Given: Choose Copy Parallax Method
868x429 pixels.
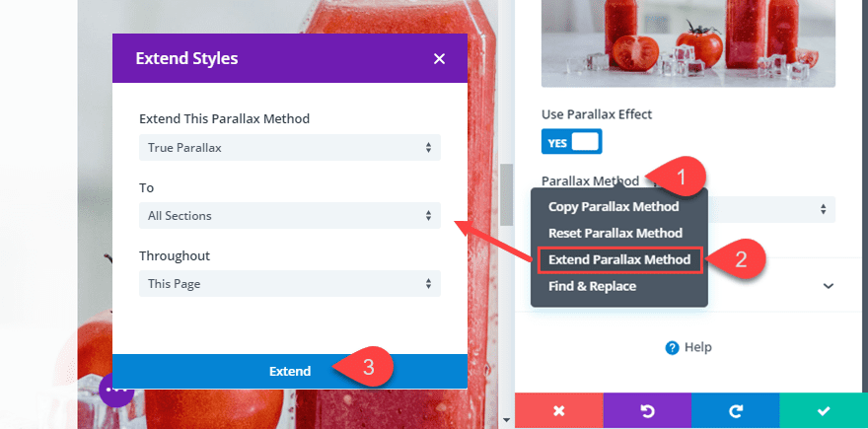Looking at the screenshot, I should click(614, 206).
